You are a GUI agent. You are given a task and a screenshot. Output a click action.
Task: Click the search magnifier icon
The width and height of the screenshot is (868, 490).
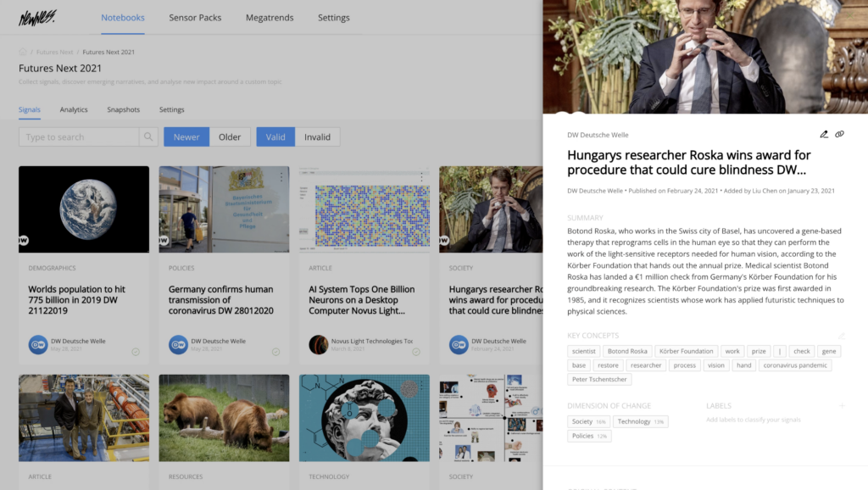pyautogui.click(x=148, y=137)
